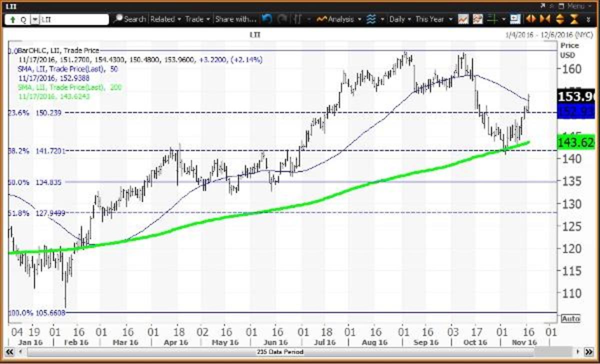Expand the toolbar overflow chevron
The width and height of the screenshot is (600, 364).
pos(588,19)
